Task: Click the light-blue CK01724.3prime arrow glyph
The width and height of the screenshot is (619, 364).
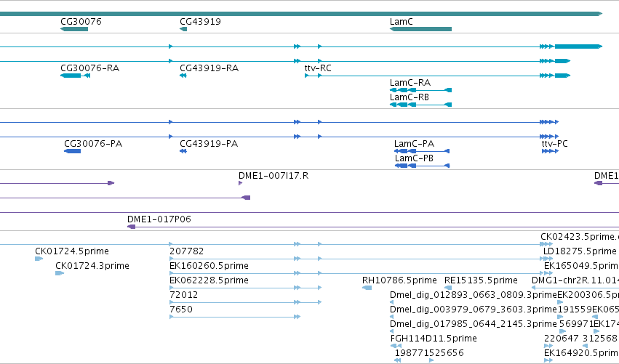Action: pyautogui.click(x=60, y=273)
